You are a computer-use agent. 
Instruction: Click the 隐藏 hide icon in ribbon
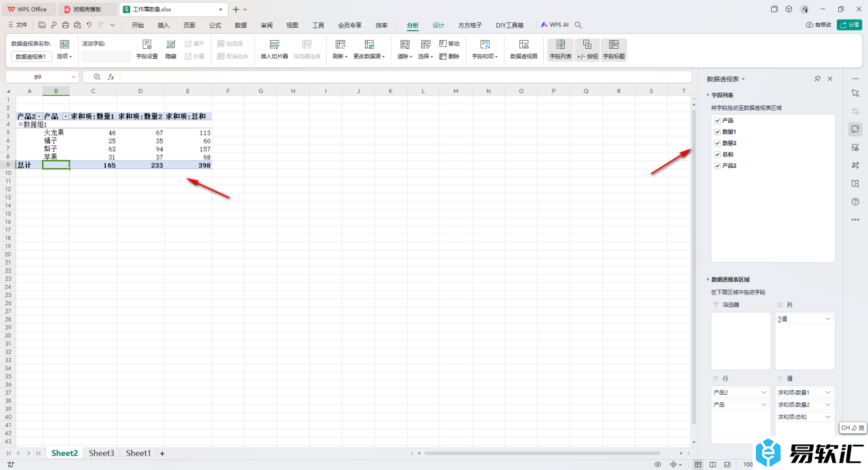171,44
